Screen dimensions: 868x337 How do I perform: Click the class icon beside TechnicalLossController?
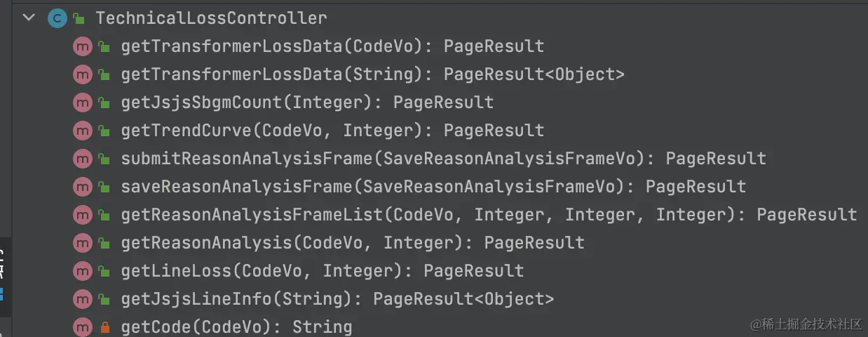[x=56, y=18]
